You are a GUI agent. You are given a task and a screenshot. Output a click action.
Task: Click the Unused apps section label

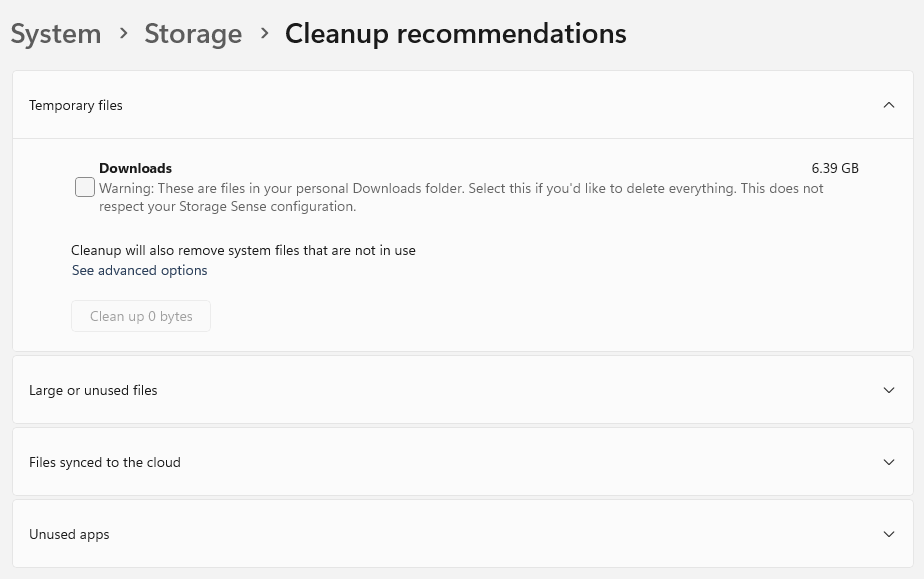pos(69,534)
